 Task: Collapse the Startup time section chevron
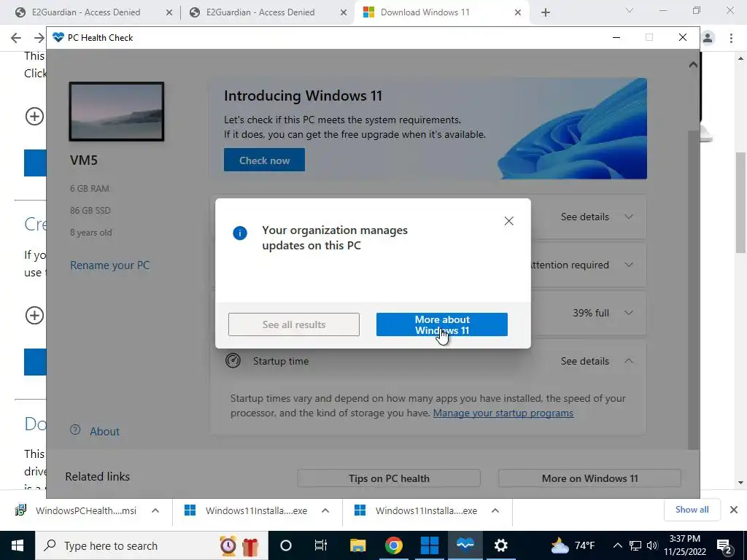click(629, 361)
